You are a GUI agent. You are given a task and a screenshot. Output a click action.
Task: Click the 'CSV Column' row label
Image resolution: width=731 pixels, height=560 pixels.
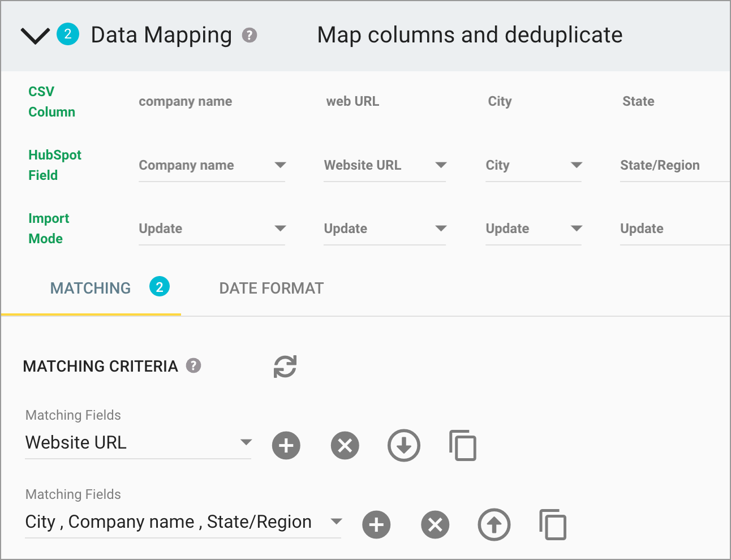click(x=51, y=102)
